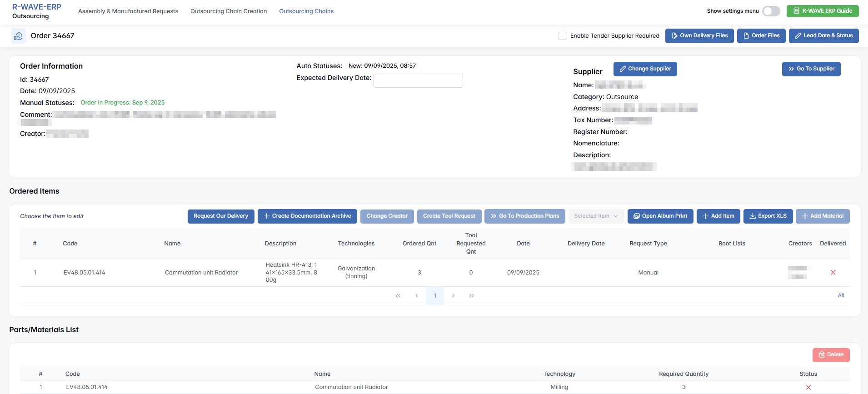Expand the Selected Item dropdown

point(595,216)
